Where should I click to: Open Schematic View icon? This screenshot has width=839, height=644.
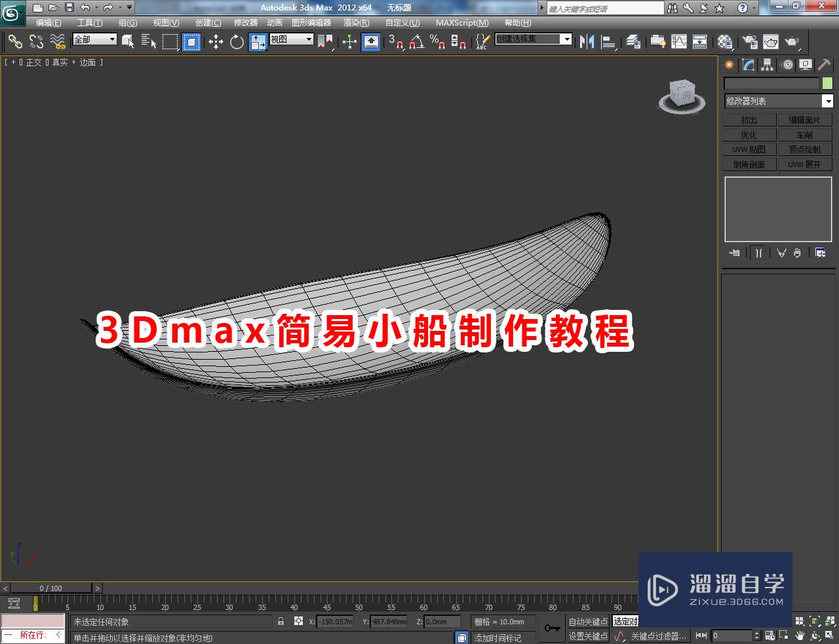(700, 42)
